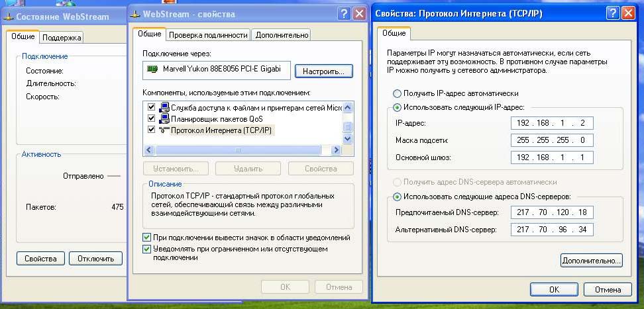Screen dimensions: 644x309
Task: Click the Отключить button
Action: (95, 259)
